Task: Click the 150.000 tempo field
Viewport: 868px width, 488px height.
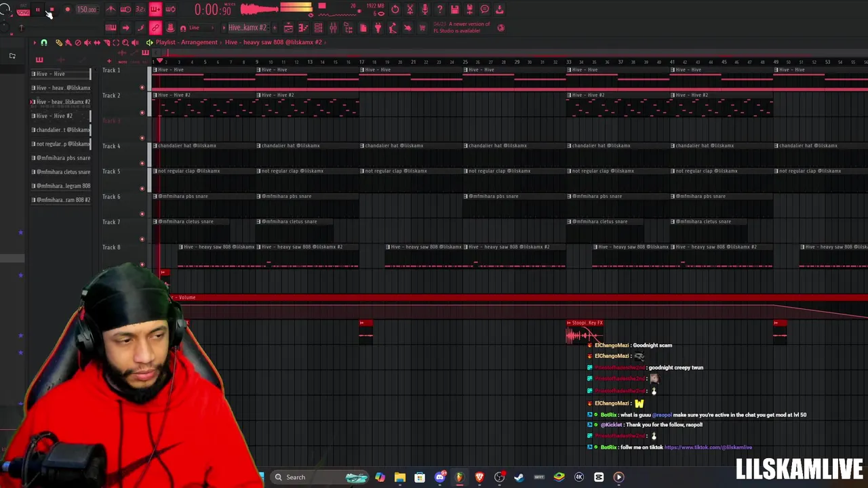Action: coord(86,10)
